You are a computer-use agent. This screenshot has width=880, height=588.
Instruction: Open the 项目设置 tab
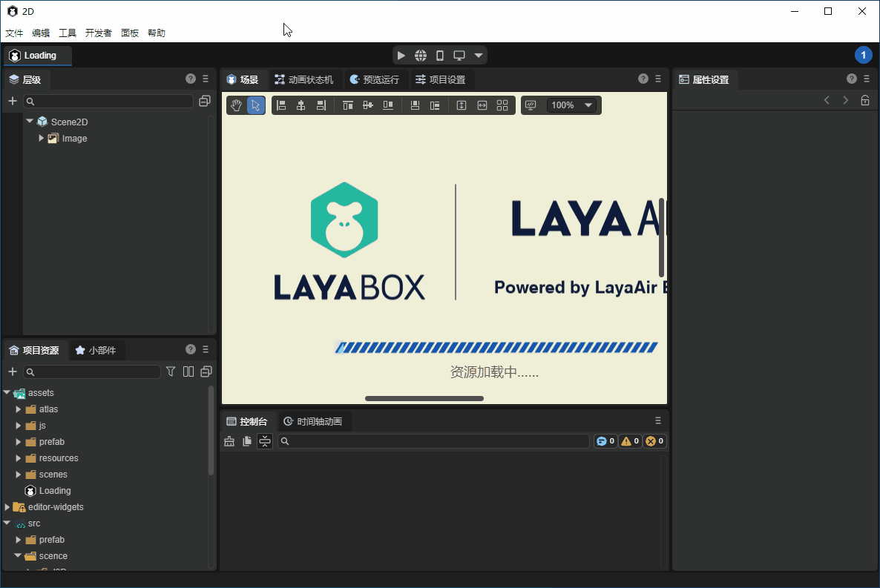(x=440, y=79)
